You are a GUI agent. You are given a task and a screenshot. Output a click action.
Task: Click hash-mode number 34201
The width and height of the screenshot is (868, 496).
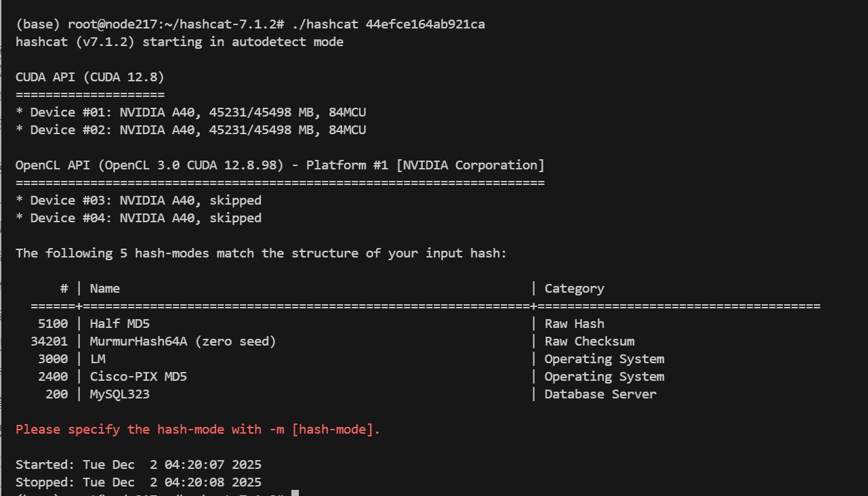click(49, 342)
